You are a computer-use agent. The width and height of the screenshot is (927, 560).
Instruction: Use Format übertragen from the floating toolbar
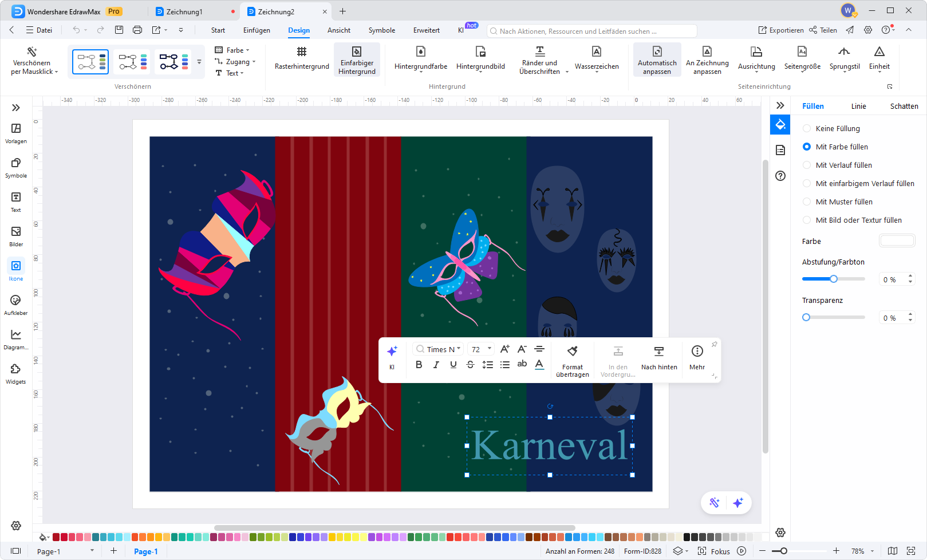[x=571, y=359]
